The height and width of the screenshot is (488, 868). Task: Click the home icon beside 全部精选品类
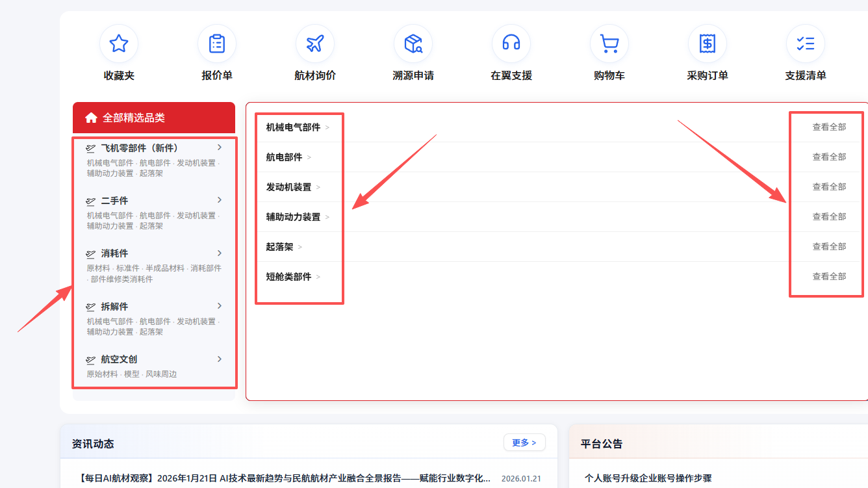(91, 118)
